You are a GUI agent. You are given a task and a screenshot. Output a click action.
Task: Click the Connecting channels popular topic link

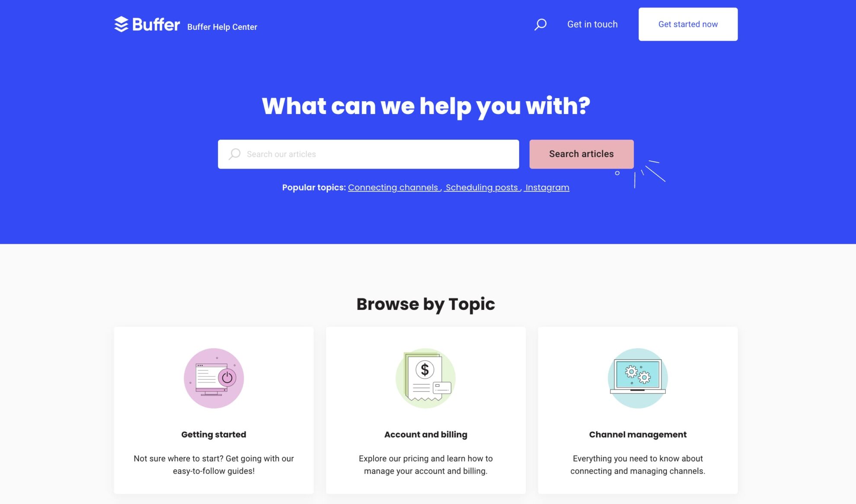pyautogui.click(x=393, y=187)
